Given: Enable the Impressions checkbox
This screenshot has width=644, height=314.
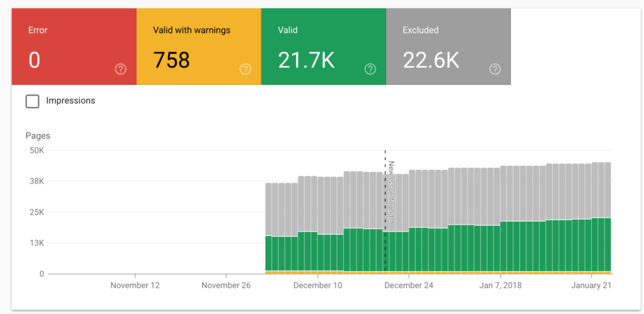Looking at the screenshot, I should click(32, 101).
